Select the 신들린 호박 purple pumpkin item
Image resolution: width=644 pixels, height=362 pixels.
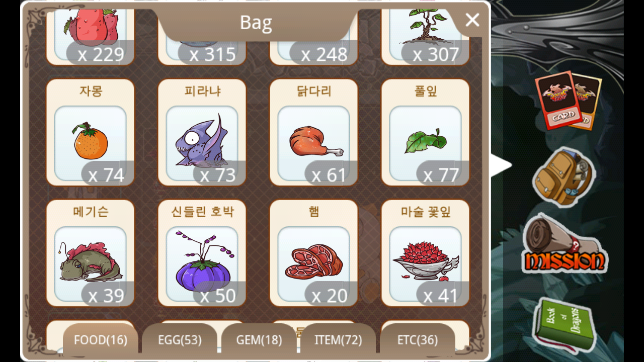(202, 253)
